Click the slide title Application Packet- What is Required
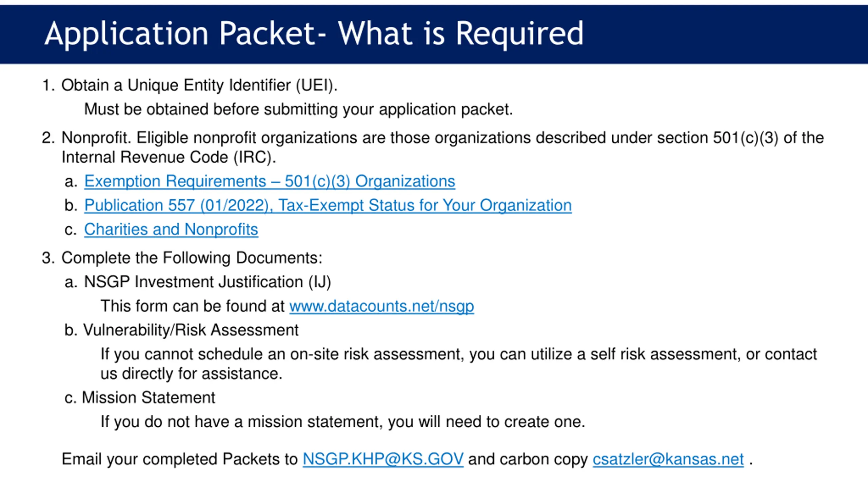The image size is (868, 488). pos(314,34)
